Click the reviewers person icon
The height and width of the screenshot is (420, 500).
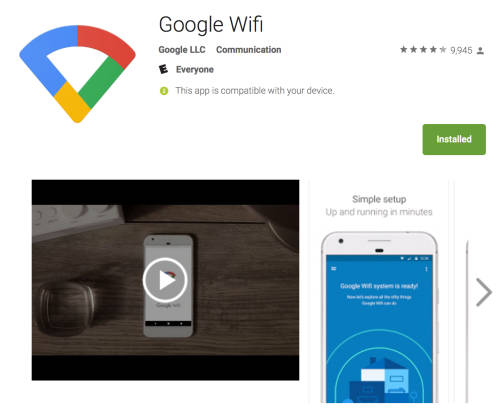click(480, 51)
